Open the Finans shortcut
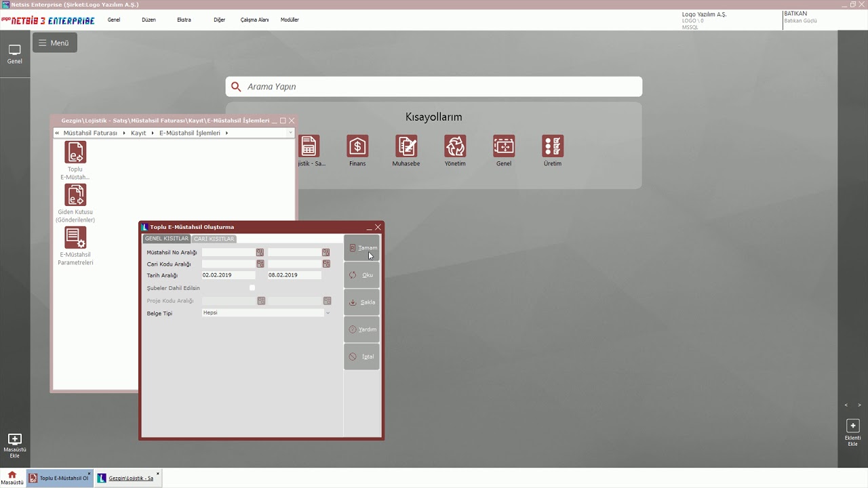The image size is (868, 488). point(357,146)
